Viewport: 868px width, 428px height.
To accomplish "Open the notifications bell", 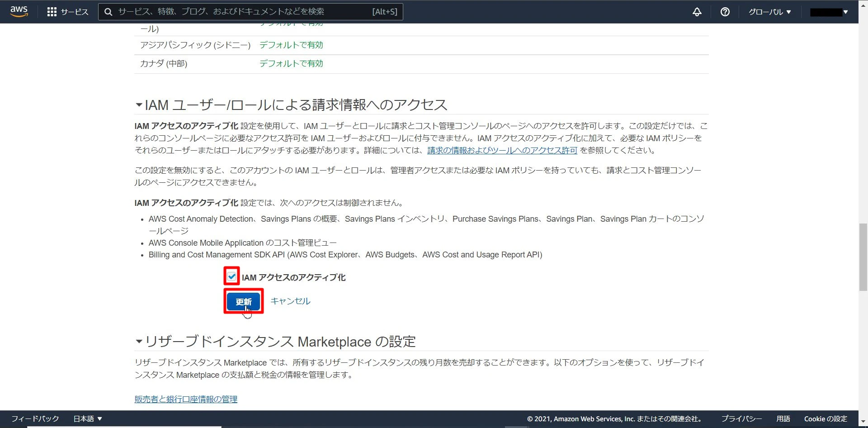I will [x=697, y=12].
